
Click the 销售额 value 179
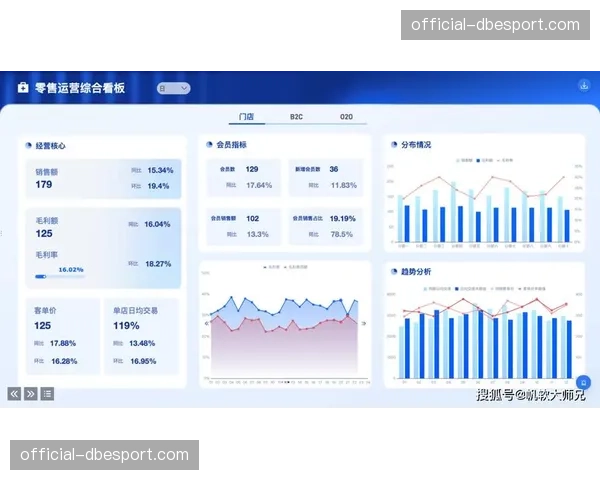click(x=44, y=184)
